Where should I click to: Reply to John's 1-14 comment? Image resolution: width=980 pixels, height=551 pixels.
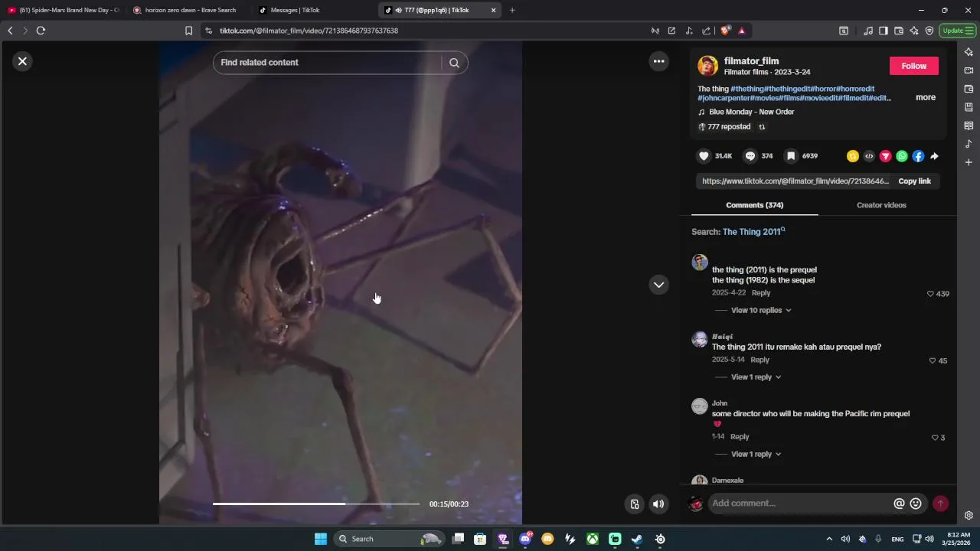pos(740,437)
